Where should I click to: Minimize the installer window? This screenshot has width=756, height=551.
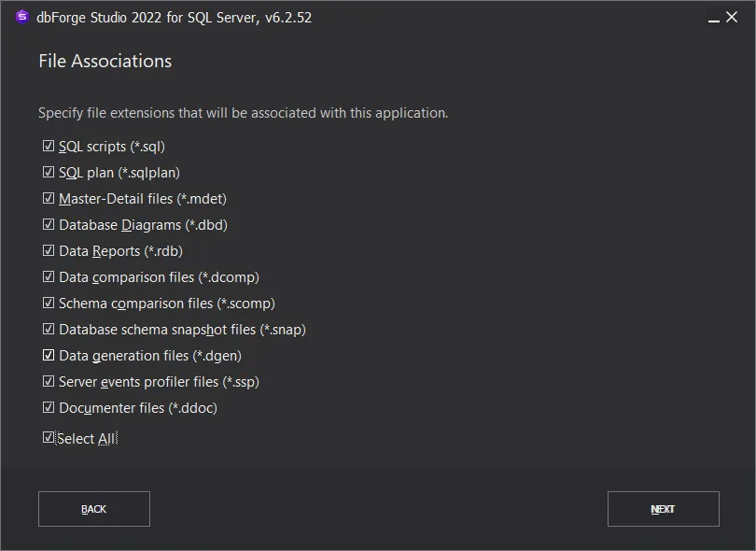point(713,17)
